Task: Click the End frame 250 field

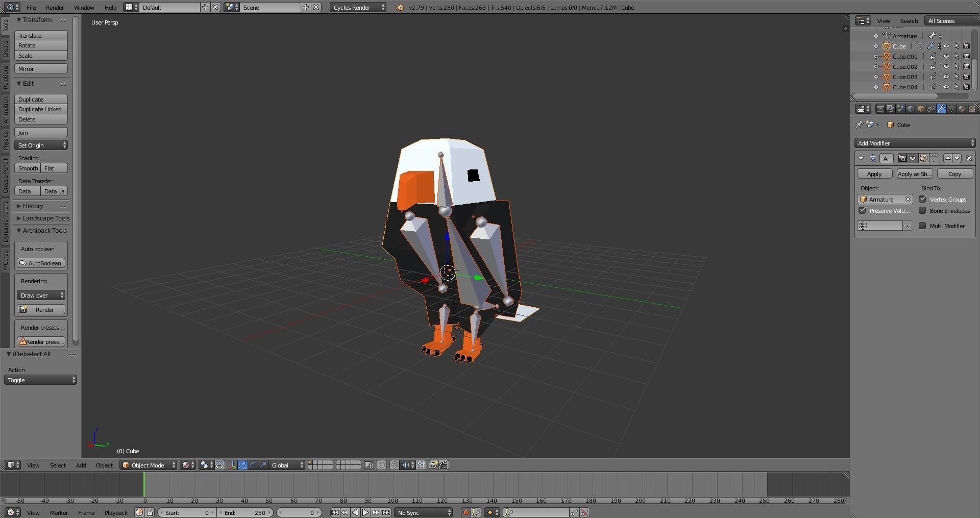Action: [244, 512]
